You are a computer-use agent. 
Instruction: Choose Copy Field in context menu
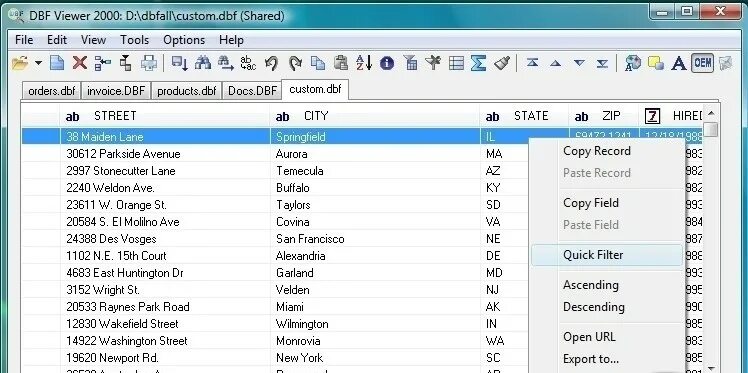point(607,203)
